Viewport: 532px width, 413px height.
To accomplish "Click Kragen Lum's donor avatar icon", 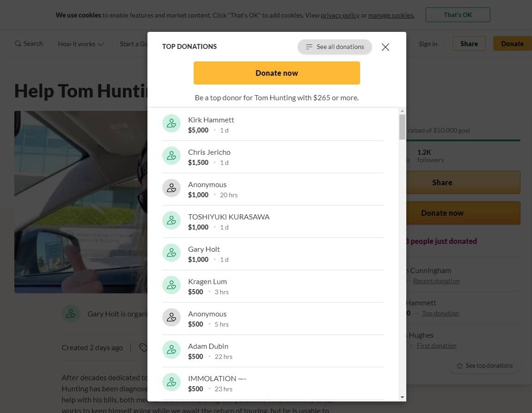I will pyautogui.click(x=171, y=285).
